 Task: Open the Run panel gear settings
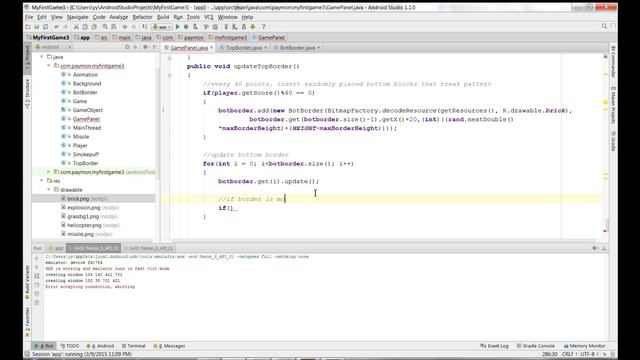pos(595,248)
